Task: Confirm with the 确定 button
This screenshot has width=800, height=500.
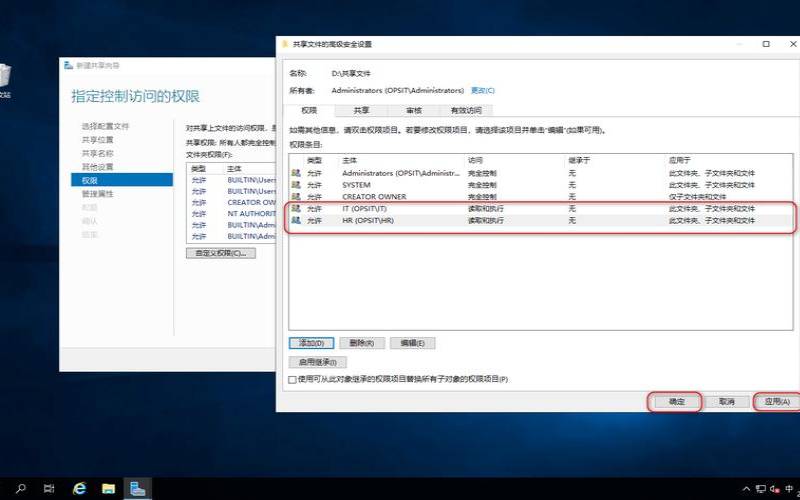Action: 676,402
